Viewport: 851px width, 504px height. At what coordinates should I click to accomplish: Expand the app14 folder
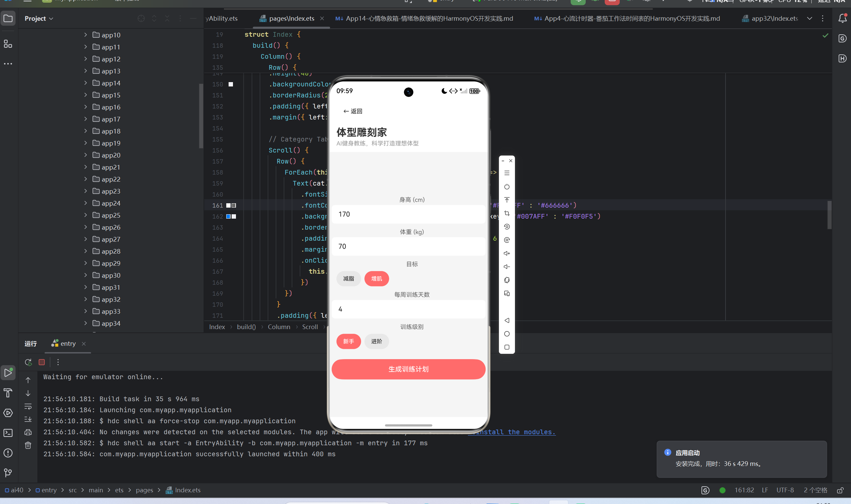coord(85,83)
